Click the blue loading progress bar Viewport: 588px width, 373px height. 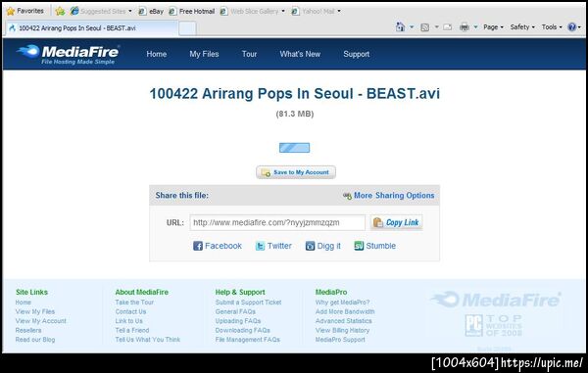point(294,148)
